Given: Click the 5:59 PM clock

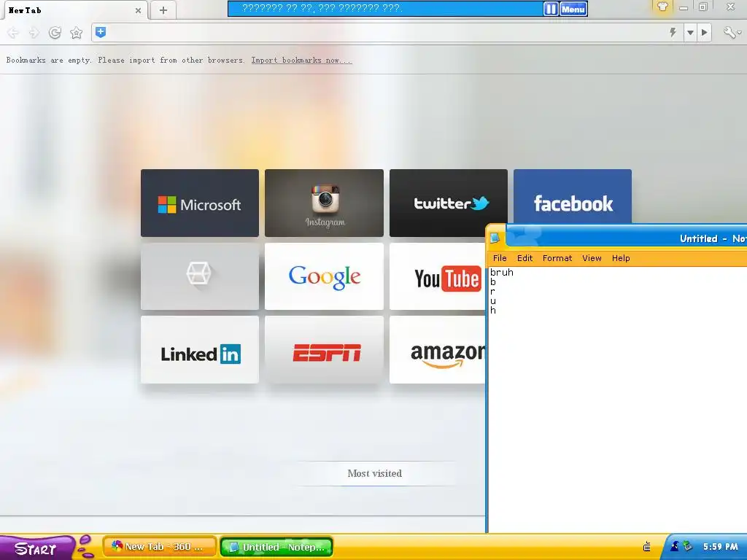Looking at the screenshot, I should (720, 547).
